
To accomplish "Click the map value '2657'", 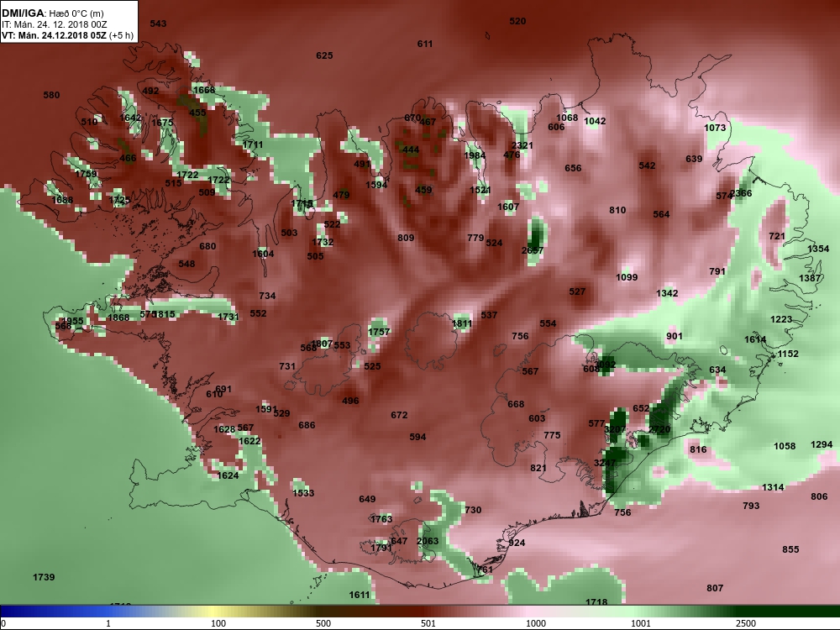I will point(533,250).
